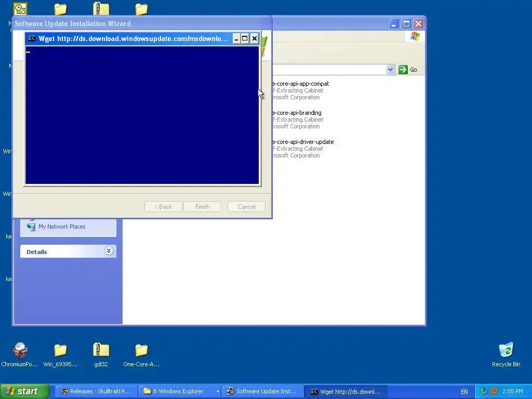Click the Go button in Explorer
Screen dimensions: 532x399
coord(408,70)
